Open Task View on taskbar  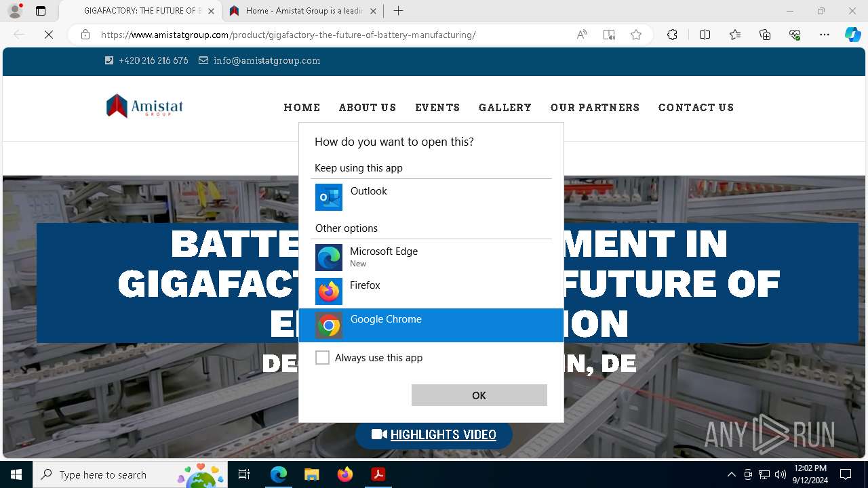point(244,474)
